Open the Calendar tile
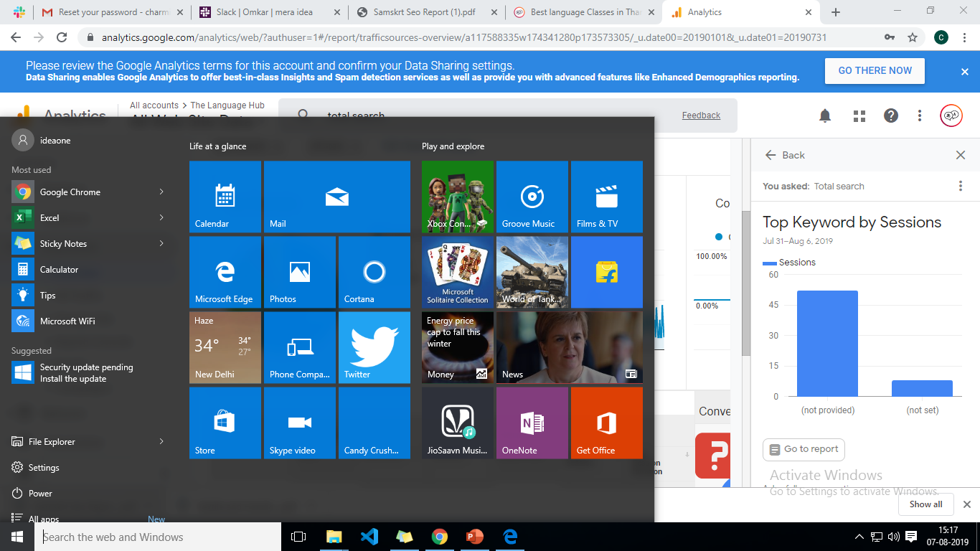 pyautogui.click(x=225, y=196)
